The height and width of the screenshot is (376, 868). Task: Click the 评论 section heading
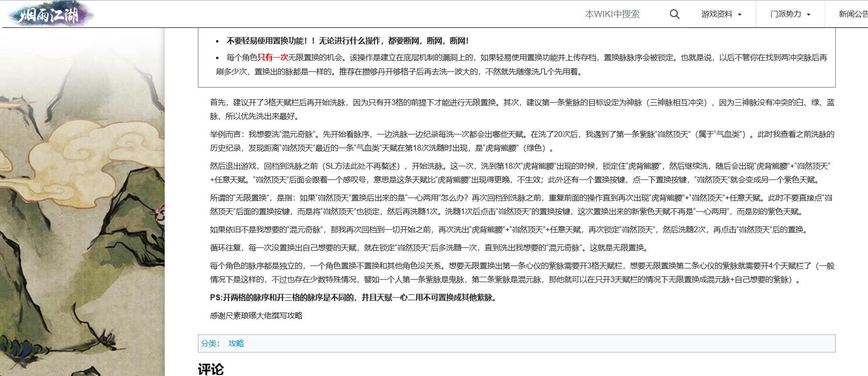[211, 369]
